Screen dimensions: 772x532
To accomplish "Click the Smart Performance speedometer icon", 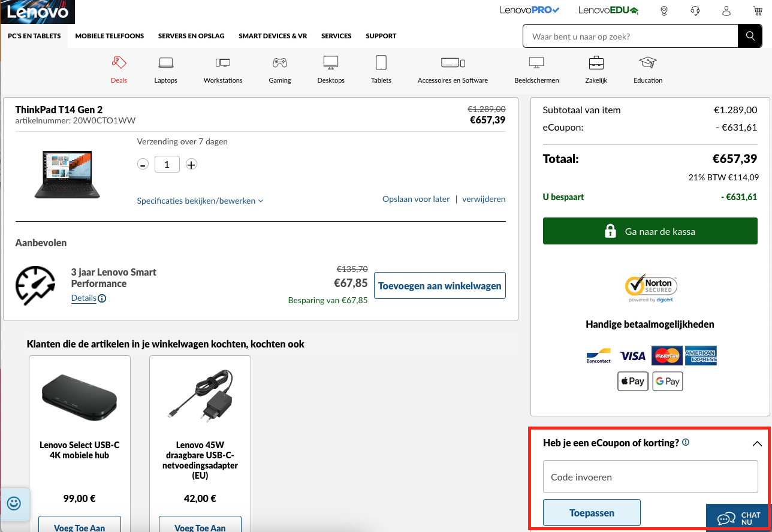I will click(35, 286).
